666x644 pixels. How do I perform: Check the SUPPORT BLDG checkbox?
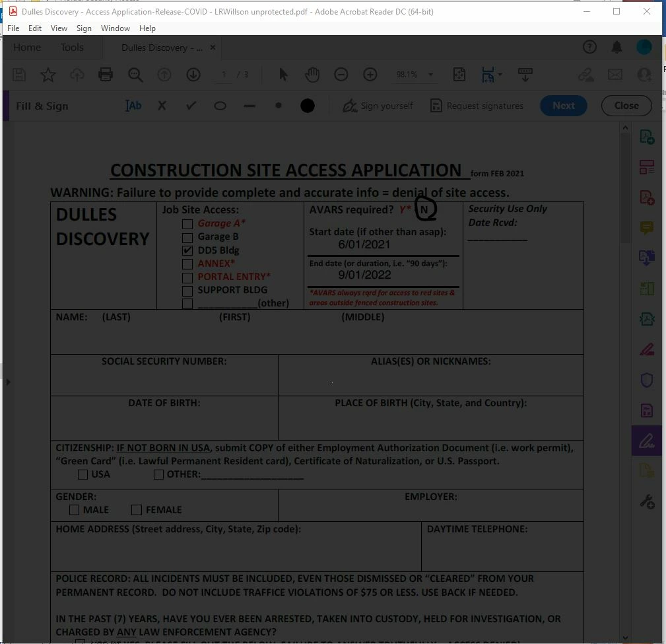click(x=187, y=291)
